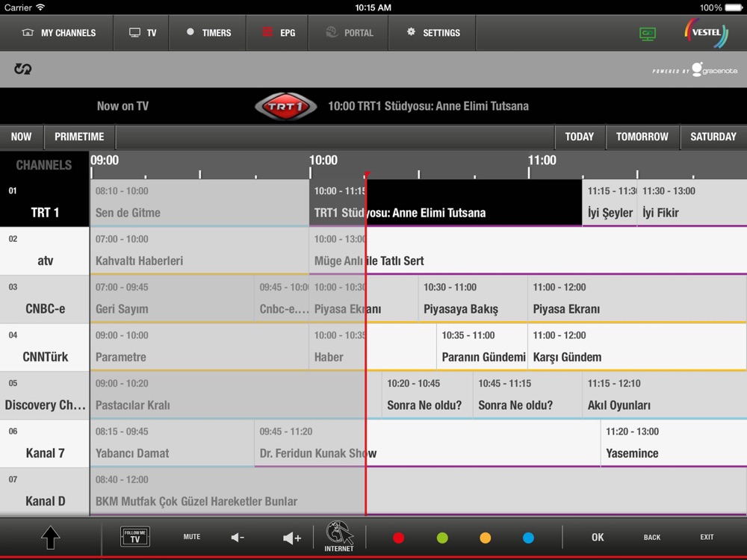Select Parametre on CNNTürk
The width and height of the screenshot is (747, 560).
point(199,347)
